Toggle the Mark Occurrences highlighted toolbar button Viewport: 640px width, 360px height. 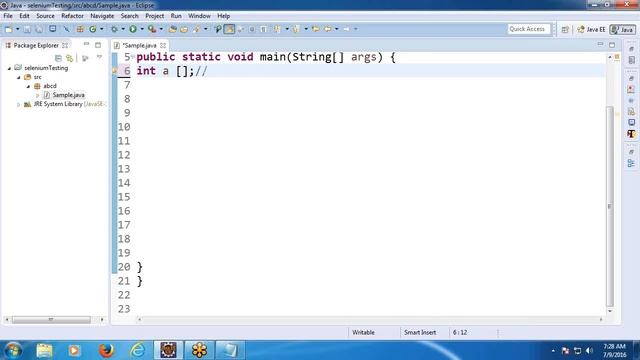tap(229, 29)
